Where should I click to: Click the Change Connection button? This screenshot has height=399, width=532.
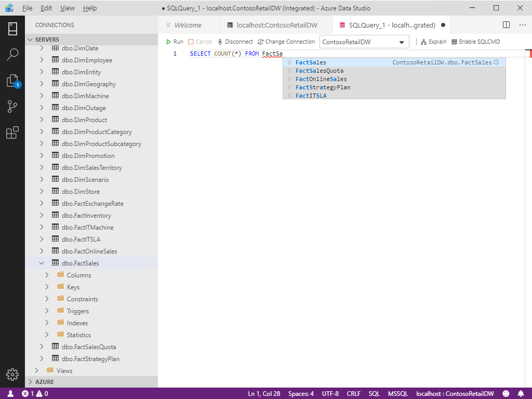coord(286,42)
